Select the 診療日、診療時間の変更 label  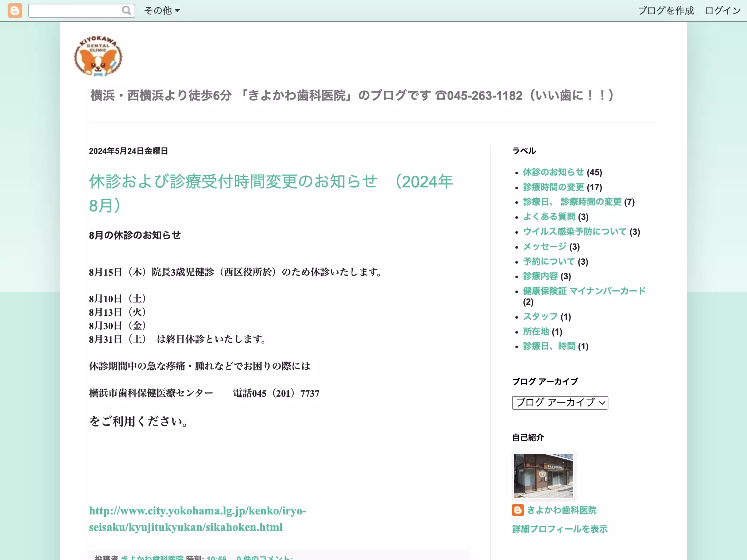572,202
